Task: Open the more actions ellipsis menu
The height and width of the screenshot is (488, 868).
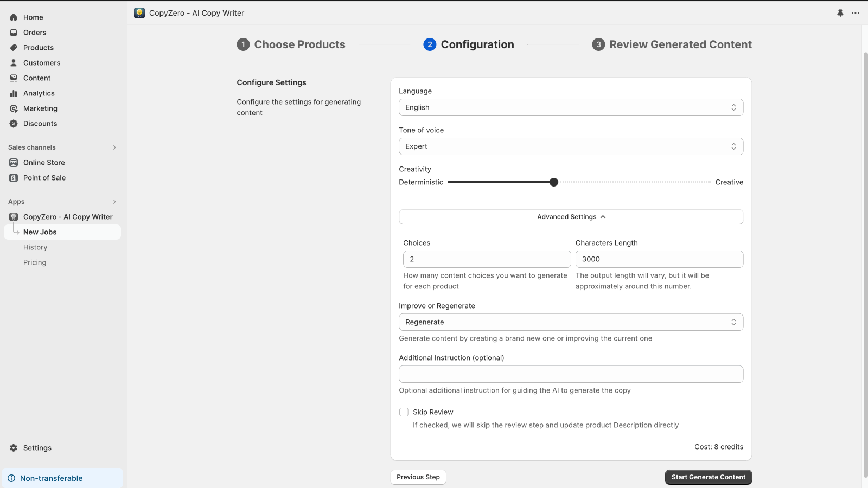Action: (x=856, y=12)
